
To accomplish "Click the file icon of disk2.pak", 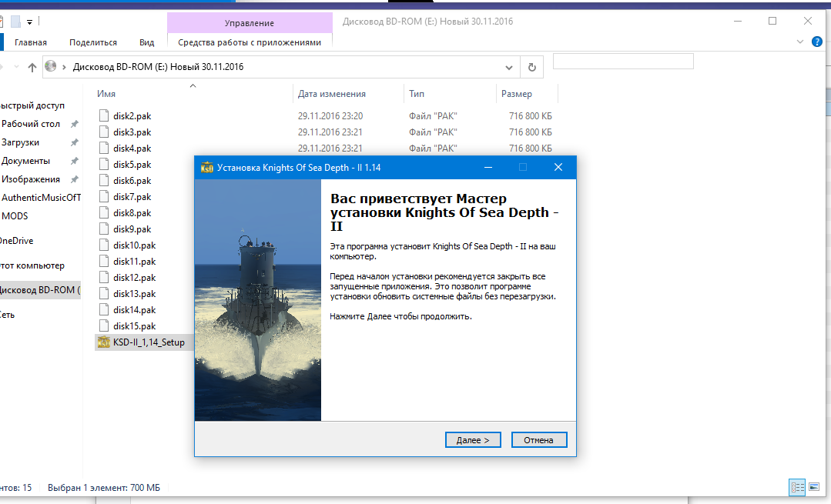I will click(104, 115).
